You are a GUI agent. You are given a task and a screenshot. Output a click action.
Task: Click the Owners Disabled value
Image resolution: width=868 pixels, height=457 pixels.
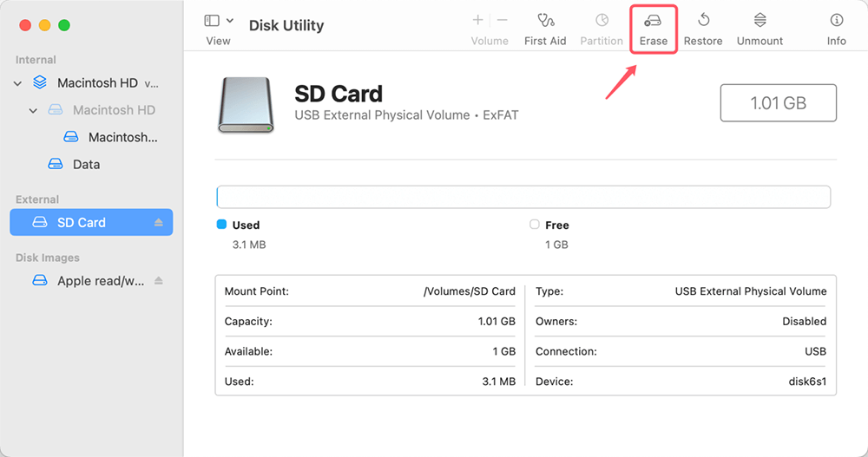pos(805,322)
